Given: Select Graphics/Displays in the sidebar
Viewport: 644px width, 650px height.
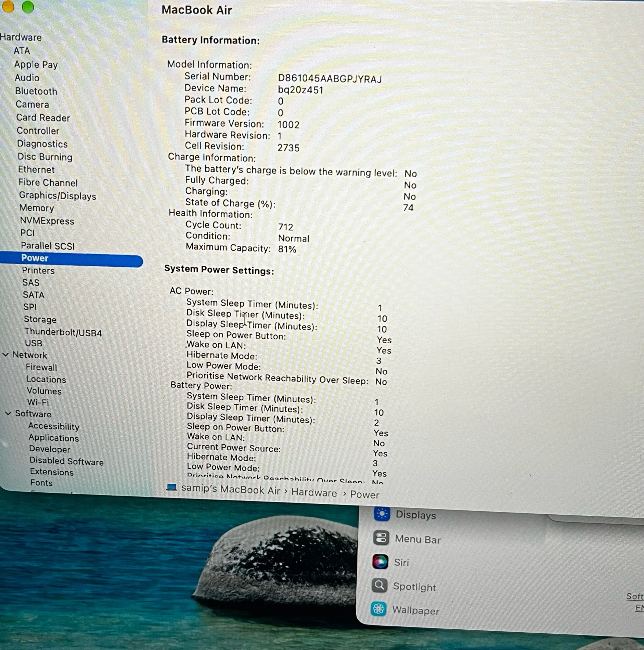Looking at the screenshot, I should pyautogui.click(x=58, y=196).
